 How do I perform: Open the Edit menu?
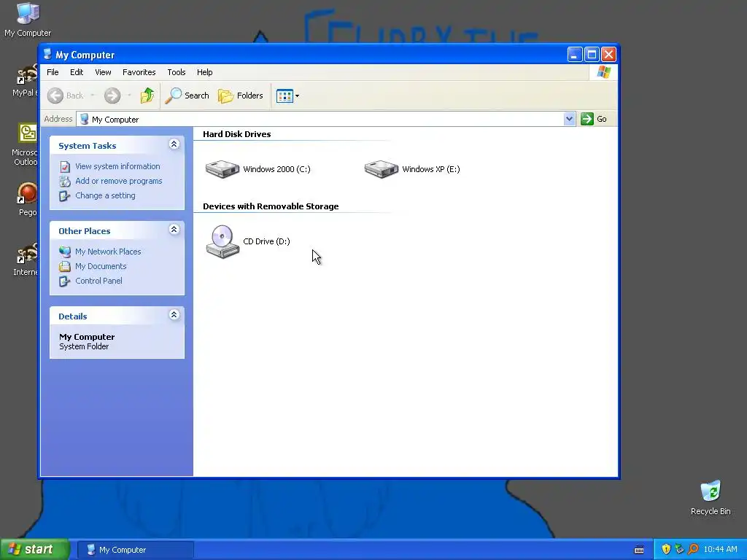(x=77, y=72)
